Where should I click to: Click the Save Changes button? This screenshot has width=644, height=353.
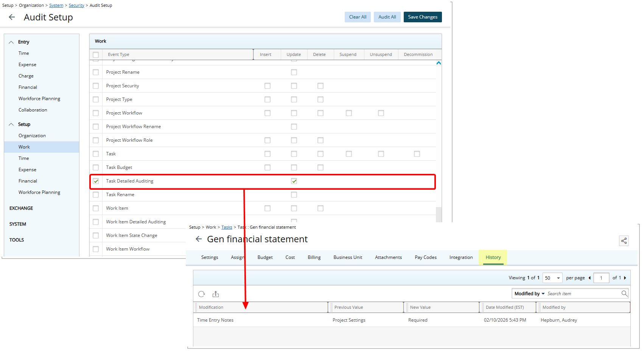[x=423, y=17]
